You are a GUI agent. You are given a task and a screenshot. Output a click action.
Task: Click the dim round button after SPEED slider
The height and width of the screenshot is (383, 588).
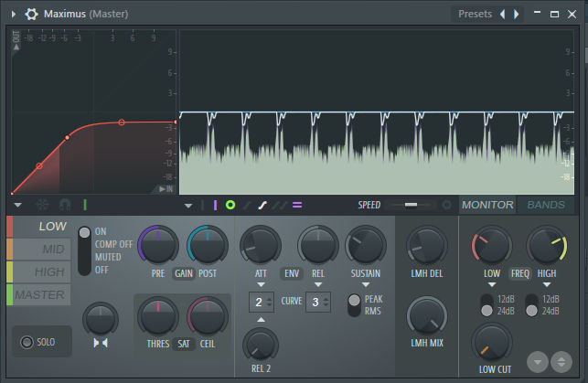(446, 205)
